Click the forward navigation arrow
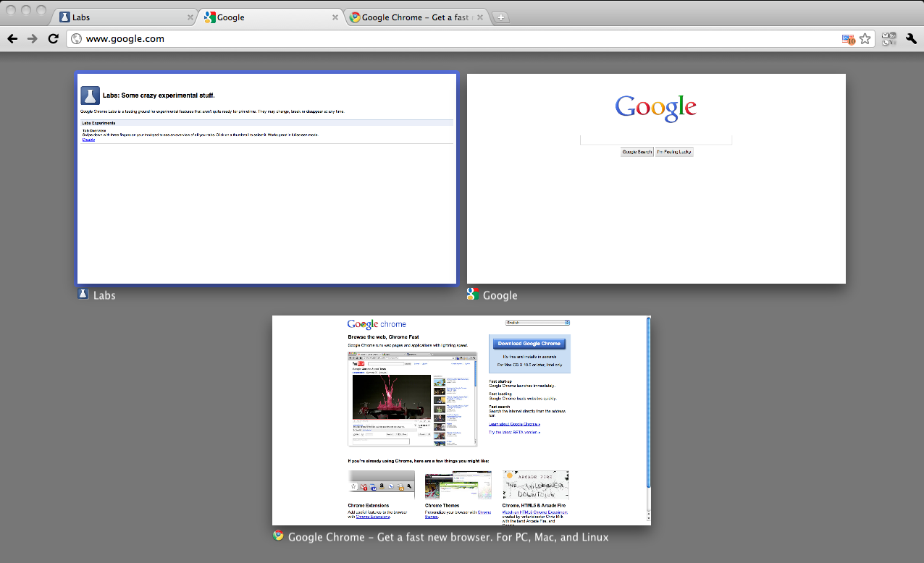Viewport: 924px width, 563px height. (33, 39)
